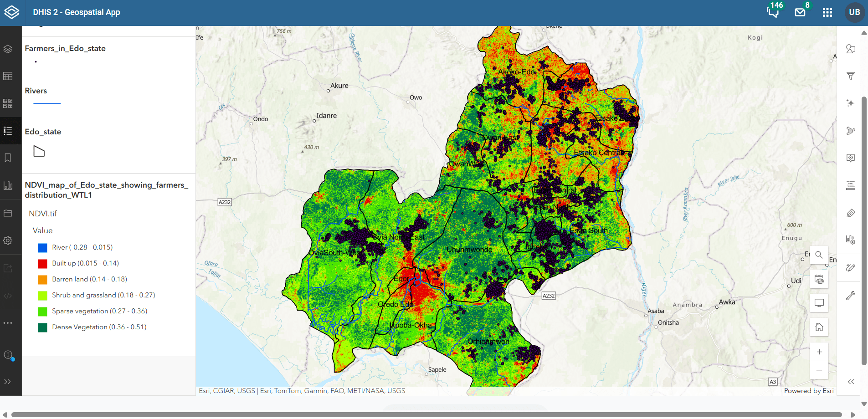Image resolution: width=868 pixels, height=419 pixels.
Task: Open the Charts panel in left toolbar
Action: [x=8, y=185]
